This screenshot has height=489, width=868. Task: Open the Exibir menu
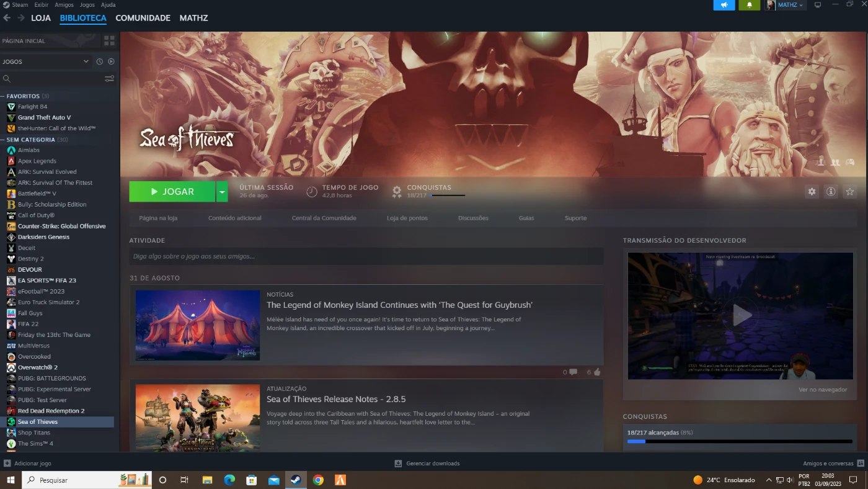(42, 4)
